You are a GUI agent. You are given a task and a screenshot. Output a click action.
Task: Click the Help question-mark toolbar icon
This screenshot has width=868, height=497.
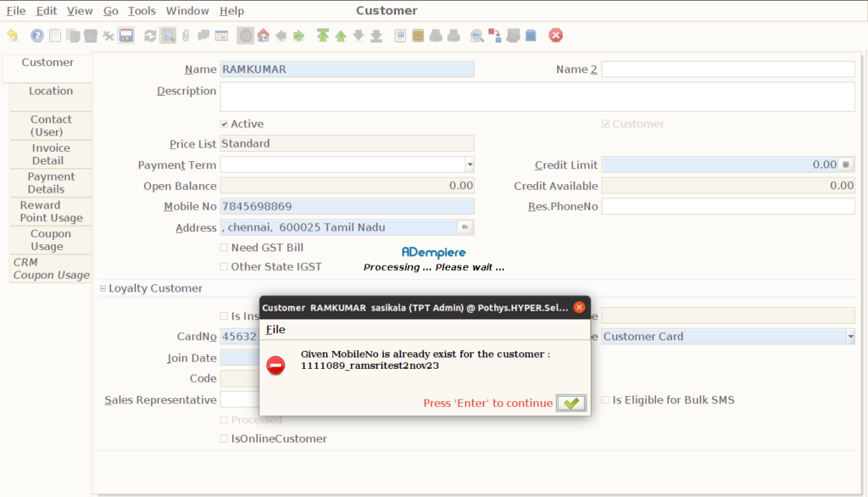(x=37, y=36)
